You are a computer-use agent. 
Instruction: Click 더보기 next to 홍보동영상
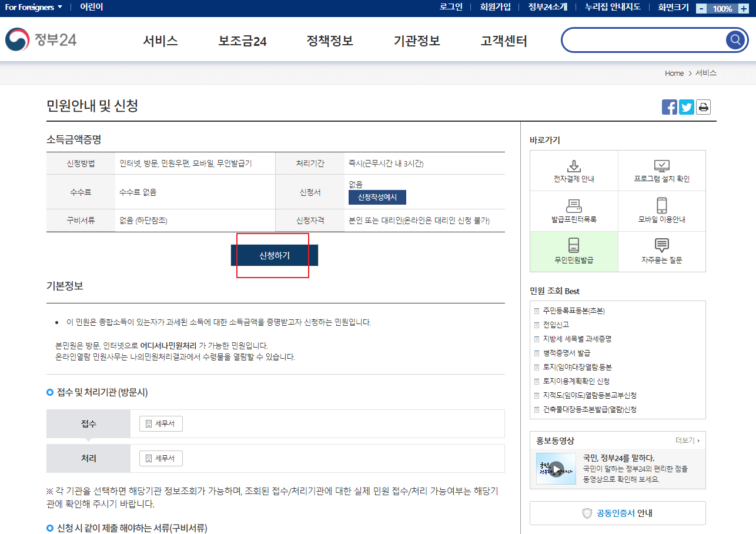coord(688,440)
